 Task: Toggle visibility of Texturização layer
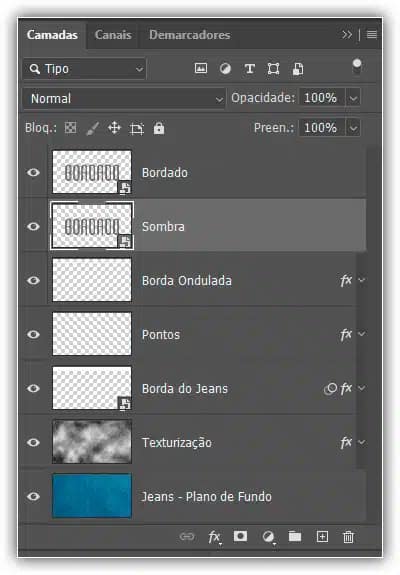click(x=33, y=442)
